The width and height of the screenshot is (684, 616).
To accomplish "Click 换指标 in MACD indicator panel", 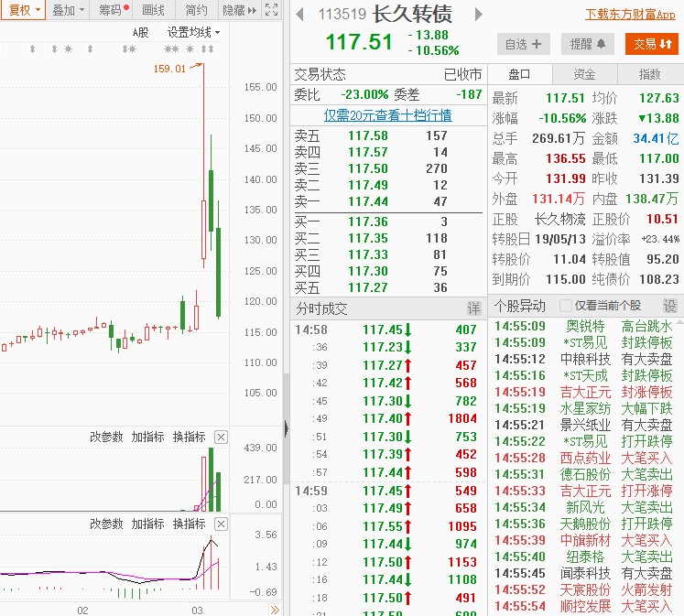I will pos(190,524).
